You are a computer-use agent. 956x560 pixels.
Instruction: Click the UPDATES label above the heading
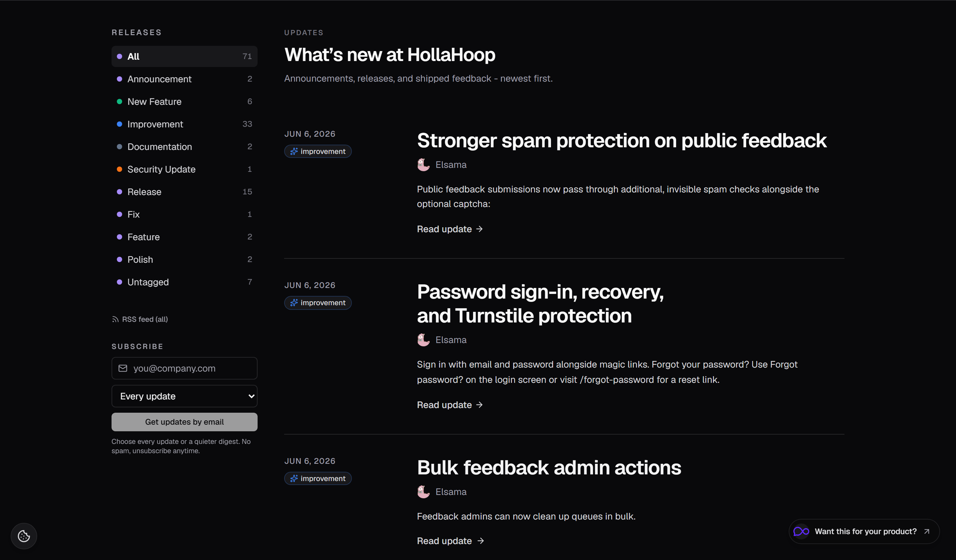(x=303, y=33)
